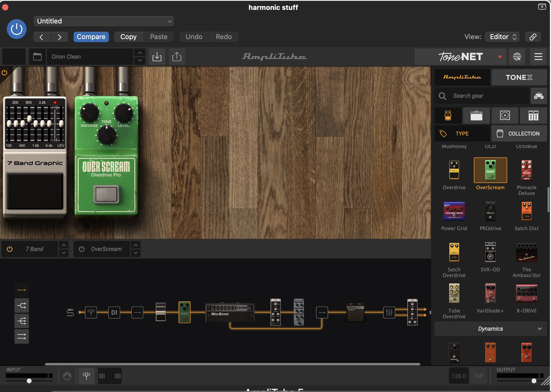This screenshot has width=551, height=392.
Task: Switch to the TONEX tab
Action: [x=519, y=77]
